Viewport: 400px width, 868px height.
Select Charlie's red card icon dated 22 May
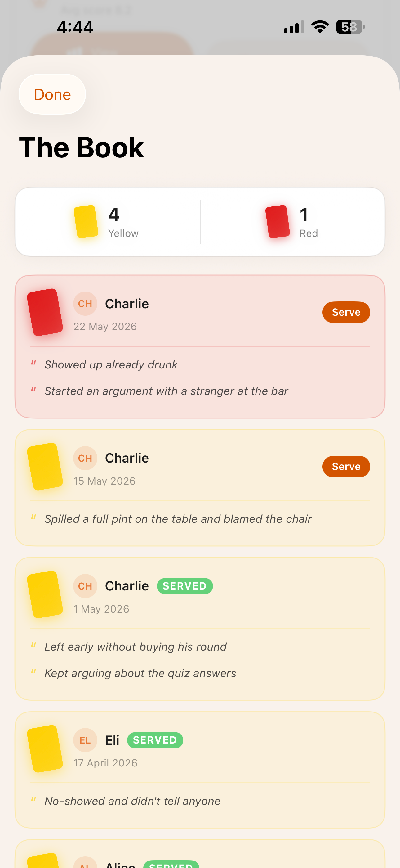point(45,312)
